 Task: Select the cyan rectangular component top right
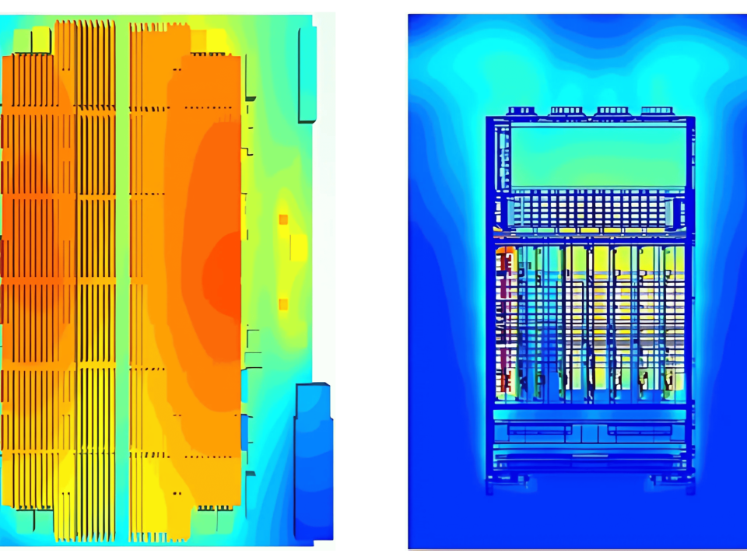(308, 74)
